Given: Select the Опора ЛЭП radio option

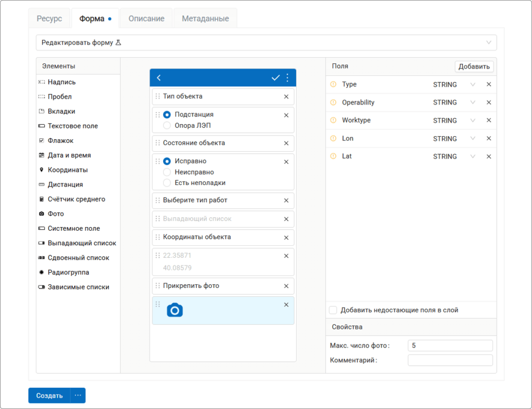Looking at the screenshot, I should (x=167, y=126).
